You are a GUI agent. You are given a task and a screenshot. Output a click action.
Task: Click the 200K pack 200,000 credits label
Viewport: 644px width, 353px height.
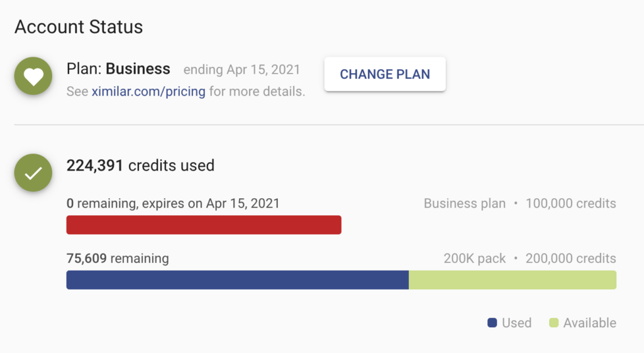(530, 259)
